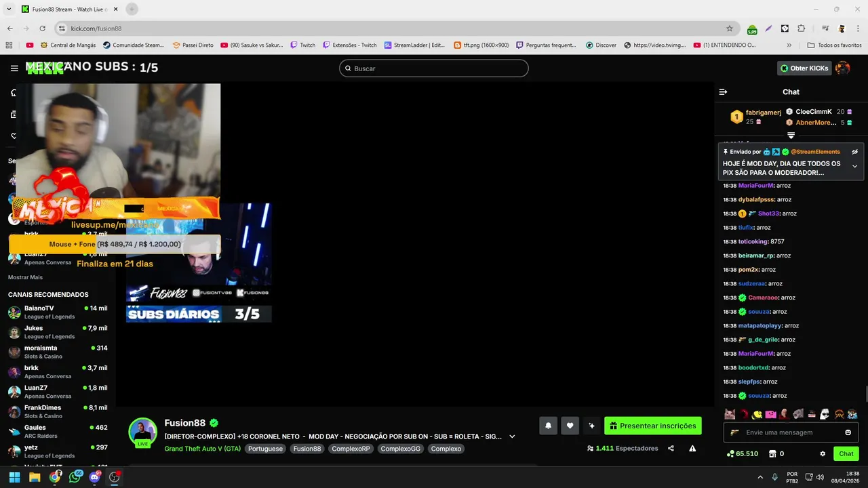868x488 pixels.
Task: Open Central de Mangás bookmark
Action: 68,45
